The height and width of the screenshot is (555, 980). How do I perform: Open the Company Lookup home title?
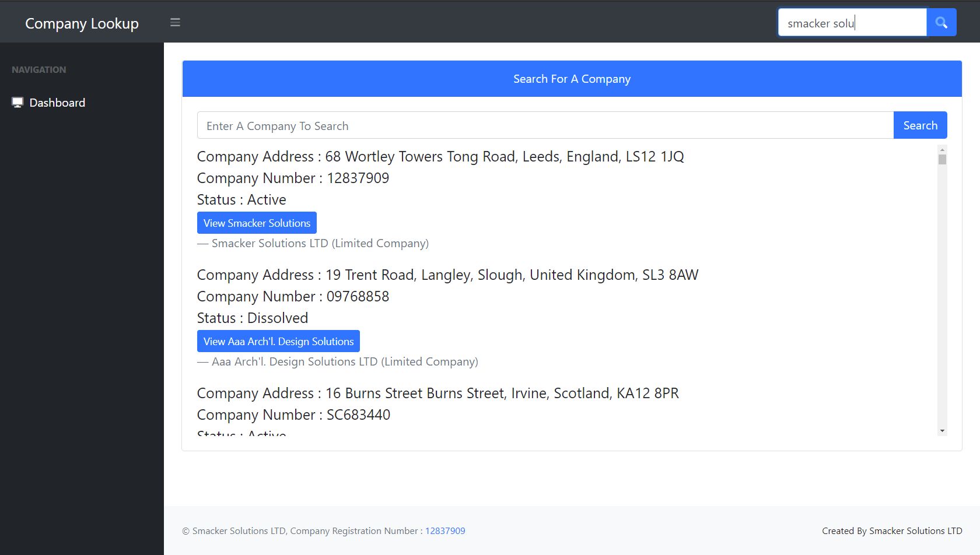click(x=82, y=23)
